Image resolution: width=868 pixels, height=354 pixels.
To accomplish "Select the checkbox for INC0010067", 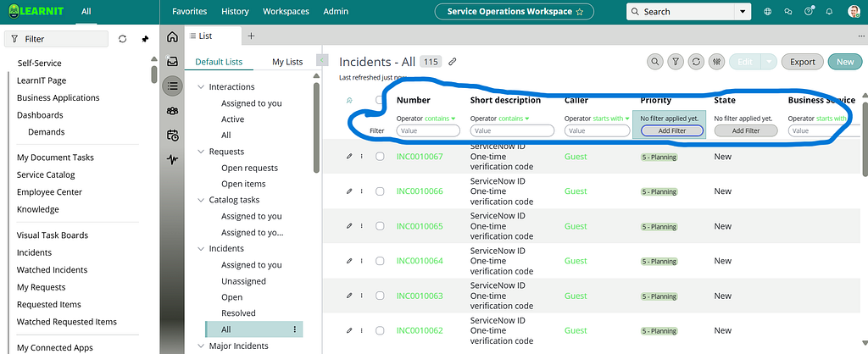I will click(x=380, y=157).
